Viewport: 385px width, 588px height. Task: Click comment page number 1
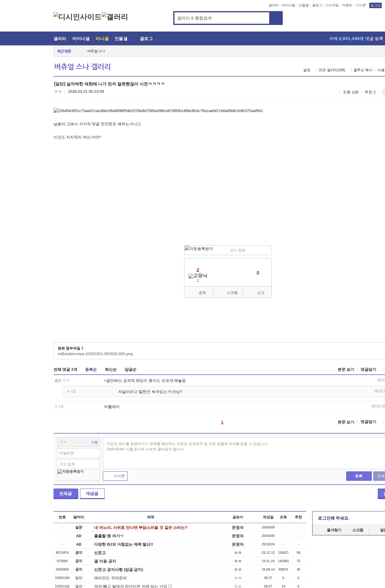point(222,422)
